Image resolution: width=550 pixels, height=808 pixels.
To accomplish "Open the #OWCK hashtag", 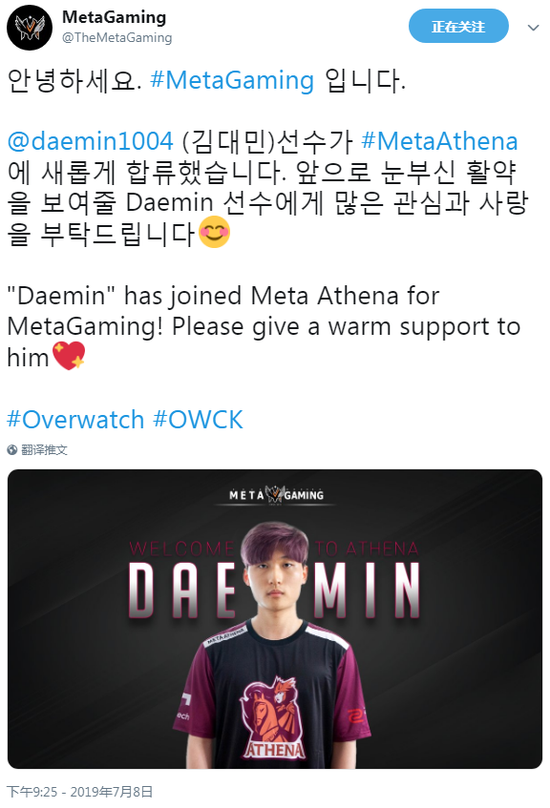I will click(198, 419).
